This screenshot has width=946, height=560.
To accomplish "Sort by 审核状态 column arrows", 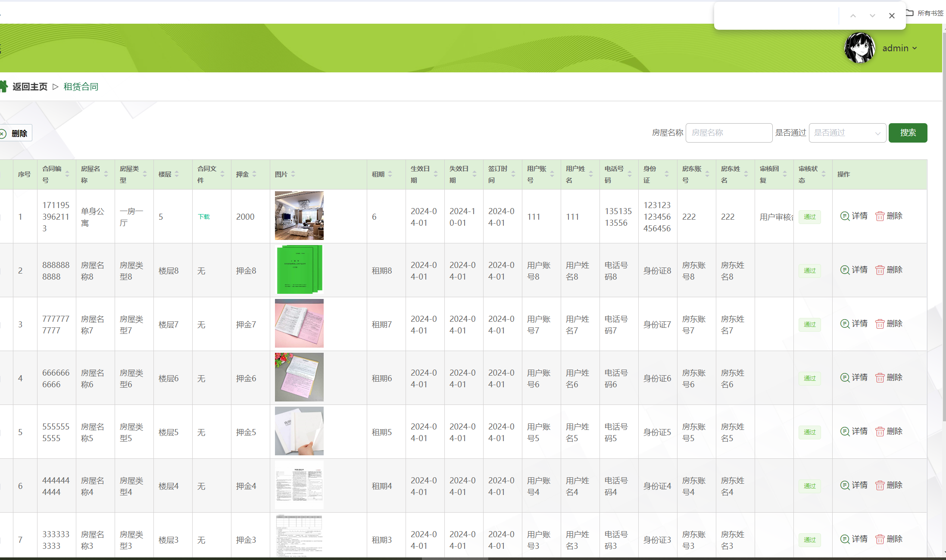I will [824, 174].
